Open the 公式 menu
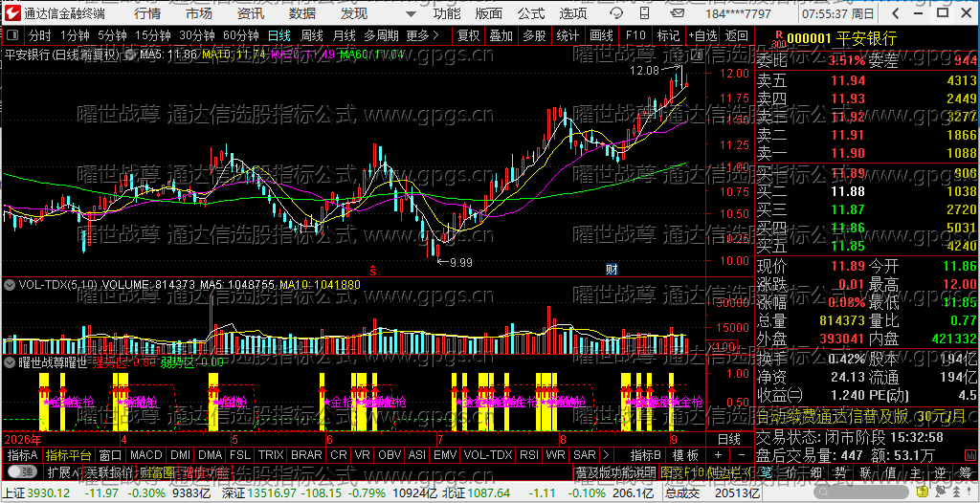980x503 pixels. click(530, 13)
